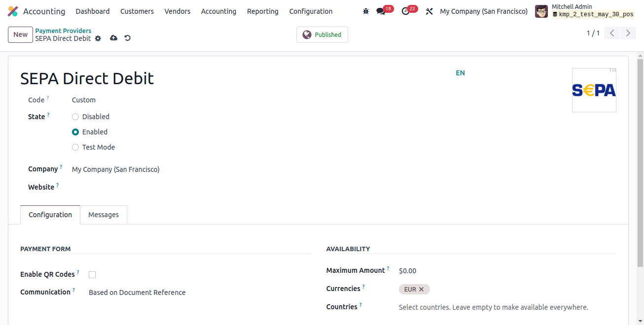Select the Enabled state radio button

click(x=75, y=132)
